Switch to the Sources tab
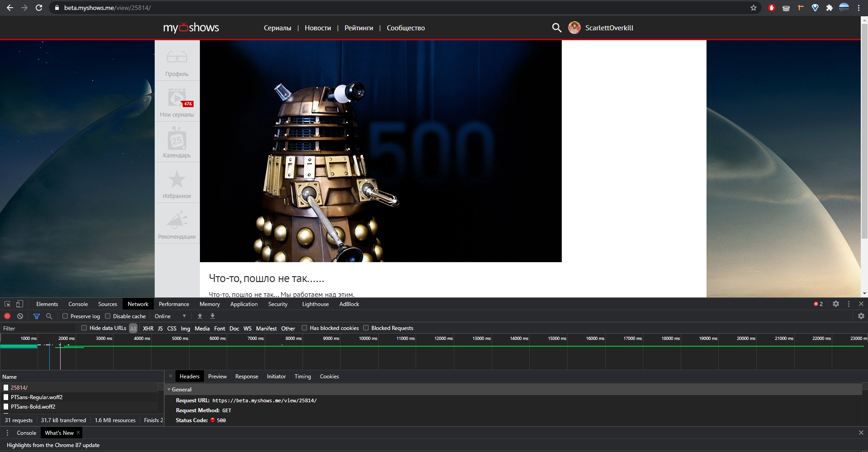This screenshot has height=452, width=868. (x=108, y=304)
